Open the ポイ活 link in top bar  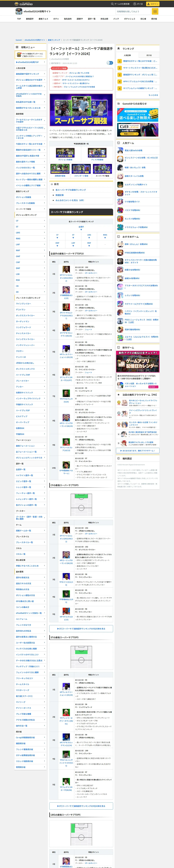138,4
